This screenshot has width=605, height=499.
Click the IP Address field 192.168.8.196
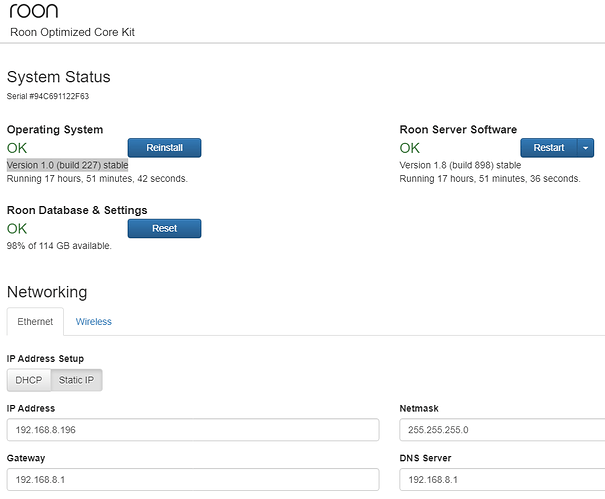point(193,430)
